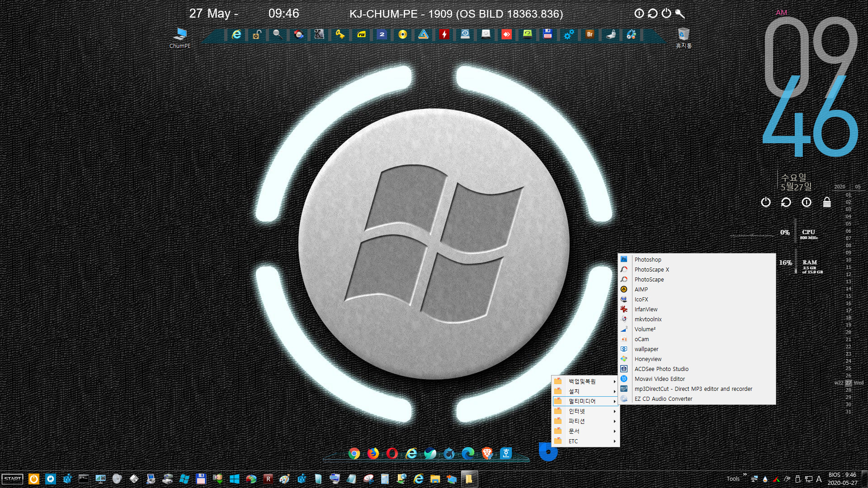
Task: Launch Brave browser from the bottom dock
Action: pos(487,453)
